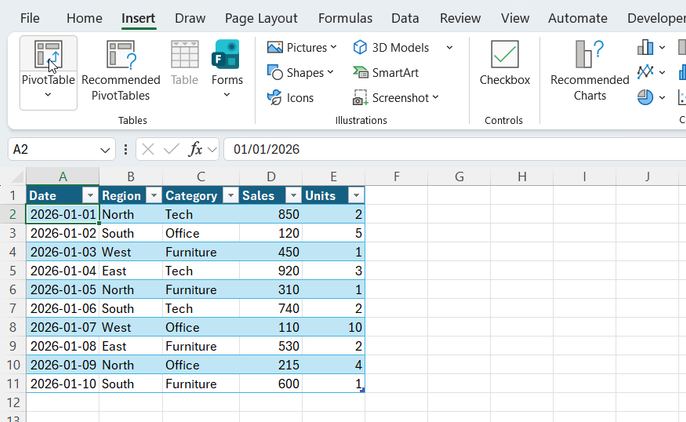
Task: Click the PivotTable icon
Action: click(48, 55)
